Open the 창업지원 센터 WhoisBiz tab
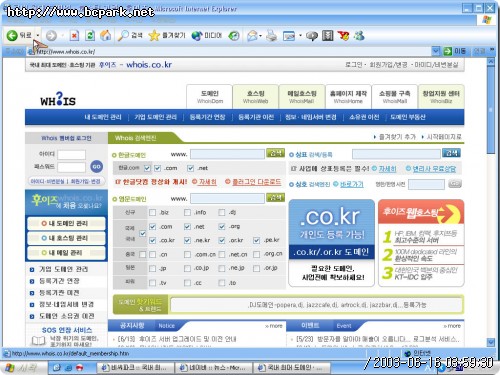Screen dimensions: 500x375 click(x=441, y=96)
